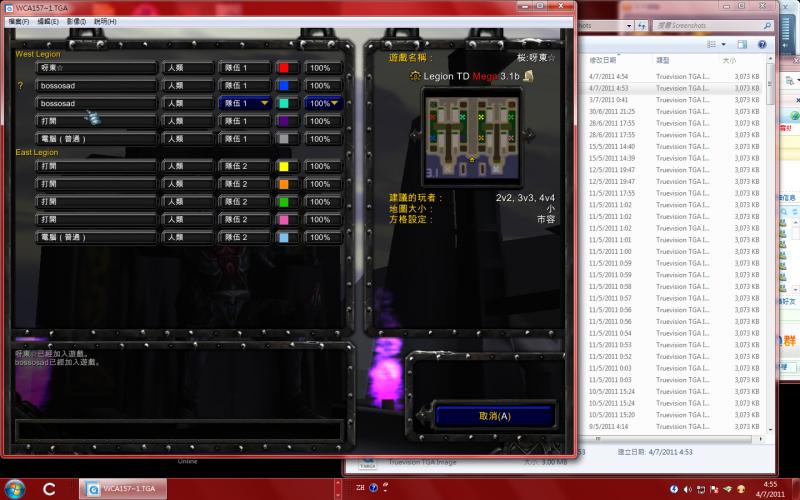This screenshot has width=800, height=500.
Task: Click the Windows Start orb
Action: [x=14, y=489]
